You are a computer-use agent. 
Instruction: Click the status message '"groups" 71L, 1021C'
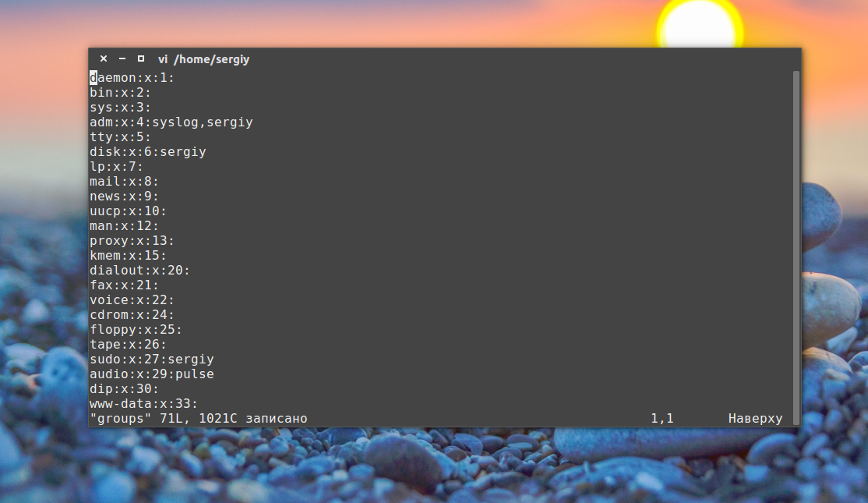coord(164,418)
